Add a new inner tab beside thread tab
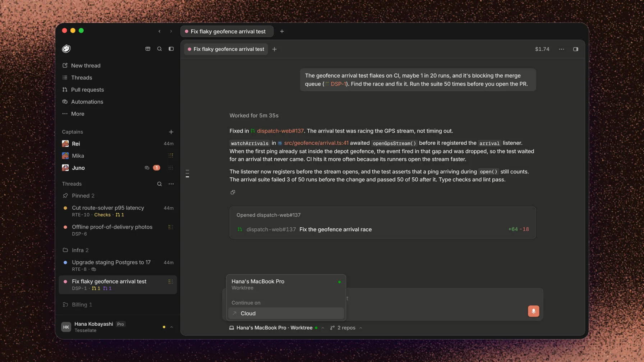The width and height of the screenshot is (644, 362). 275,49
